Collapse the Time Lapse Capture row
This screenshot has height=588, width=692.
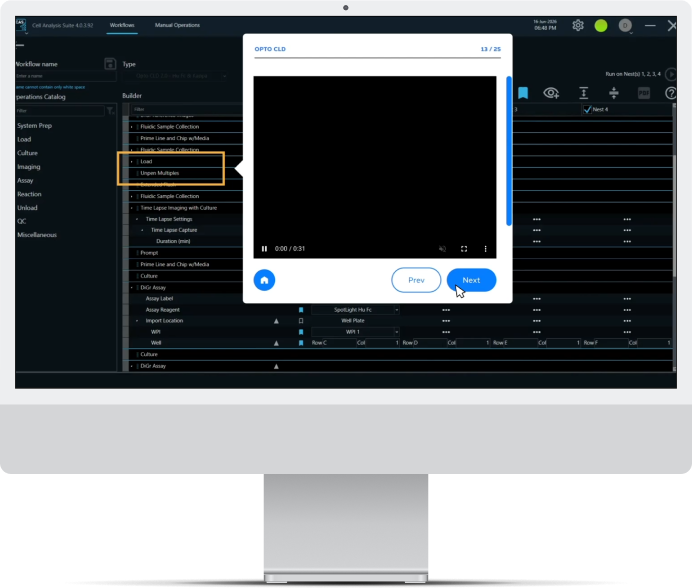pos(142,230)
